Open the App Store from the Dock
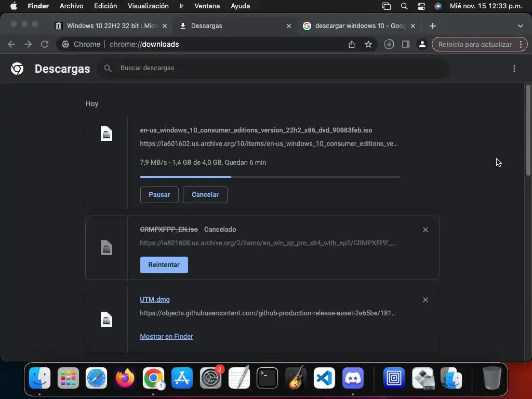 point(182,378)
